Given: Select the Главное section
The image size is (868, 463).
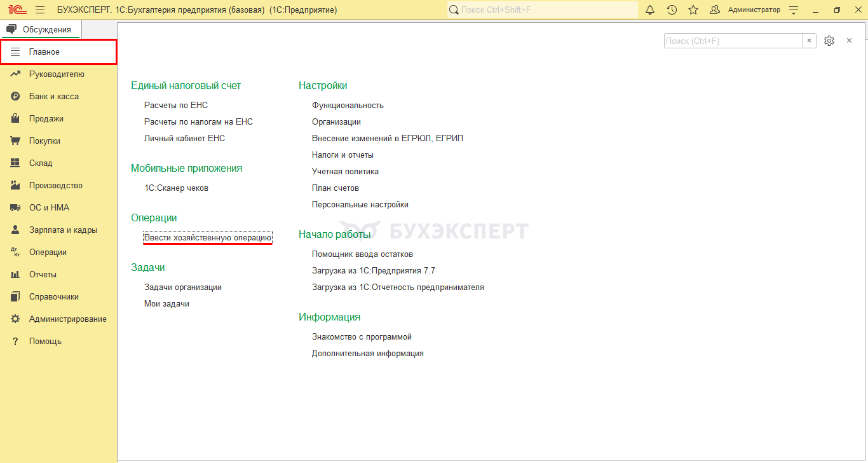Looking at the screenshot, I should pyautogui.click(x=58, y=52).
